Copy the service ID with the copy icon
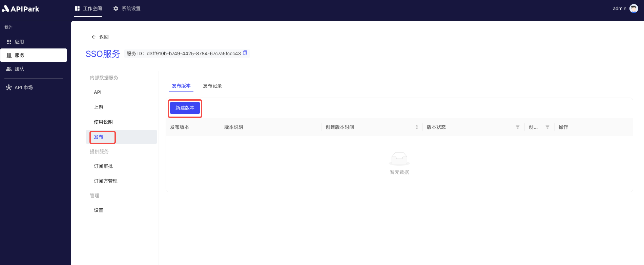The image size is (644, 265). 245,53
